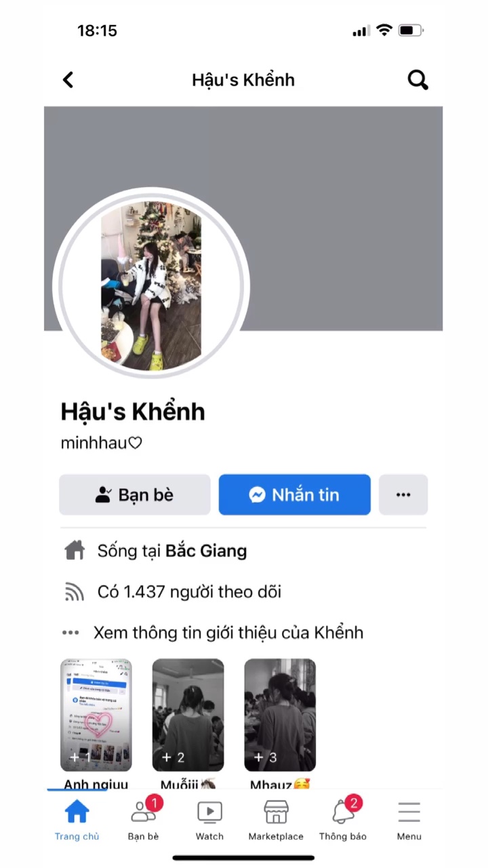Open Thông báo notifications bell
Image resolution: width=488 pixels, height=868 pixels.
343,820
